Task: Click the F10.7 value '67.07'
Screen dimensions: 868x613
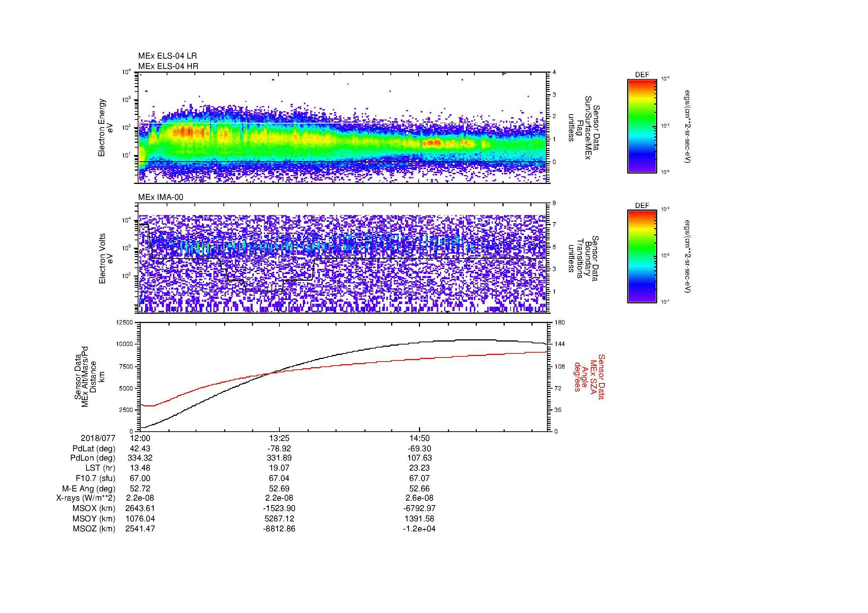Action: 419,478
